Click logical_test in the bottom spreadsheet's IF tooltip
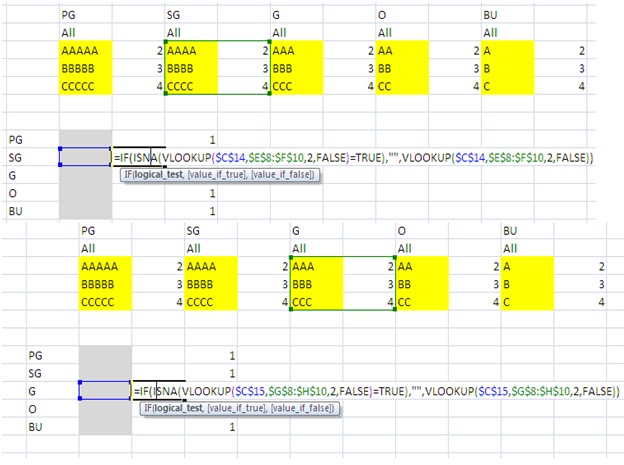 (x=178, y=408)
